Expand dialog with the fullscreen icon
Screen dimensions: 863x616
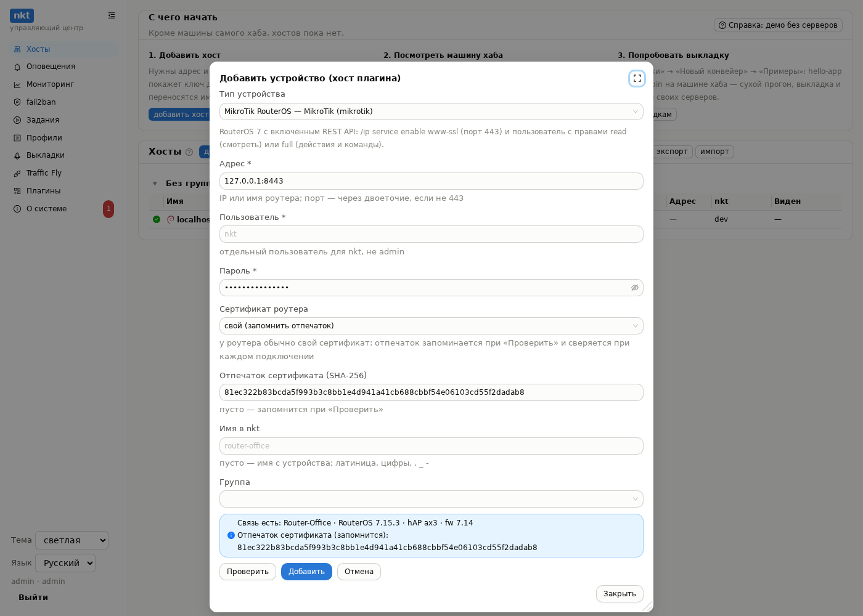(x=637, y=78)
